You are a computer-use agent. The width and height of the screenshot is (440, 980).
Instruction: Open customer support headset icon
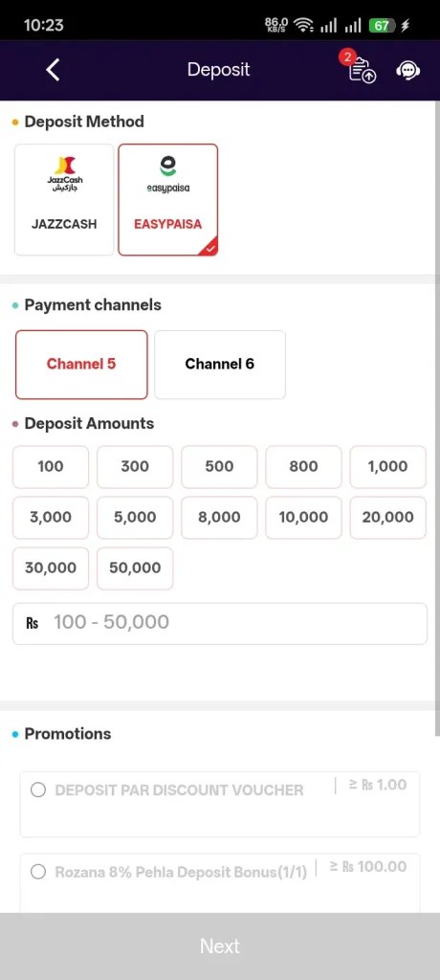[x=408, y=70]
